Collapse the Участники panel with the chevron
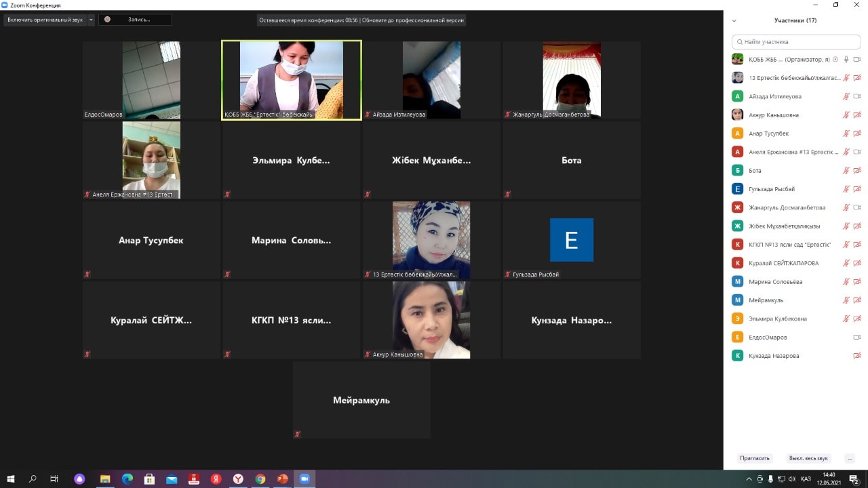 click(x=734, y=21)
